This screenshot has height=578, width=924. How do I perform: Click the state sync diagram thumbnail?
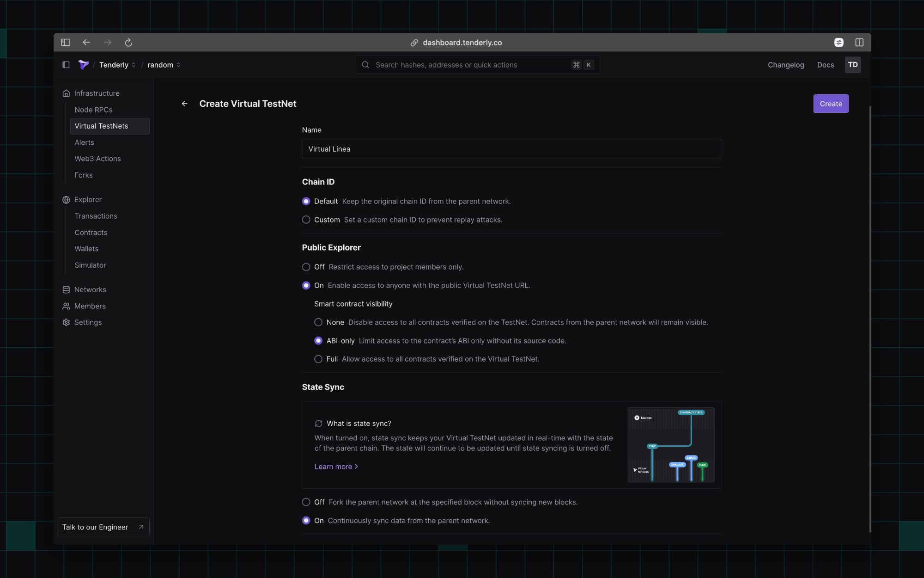tap(671, 445)
